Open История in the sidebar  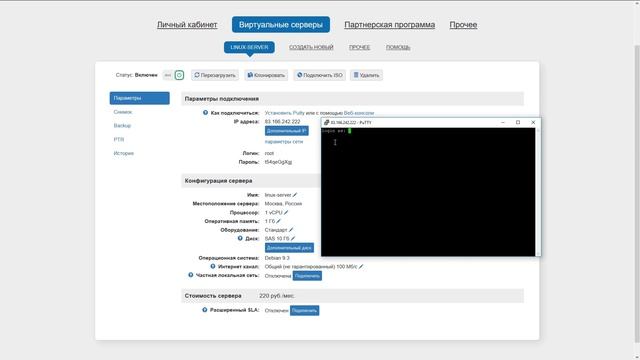coord(124,153)
